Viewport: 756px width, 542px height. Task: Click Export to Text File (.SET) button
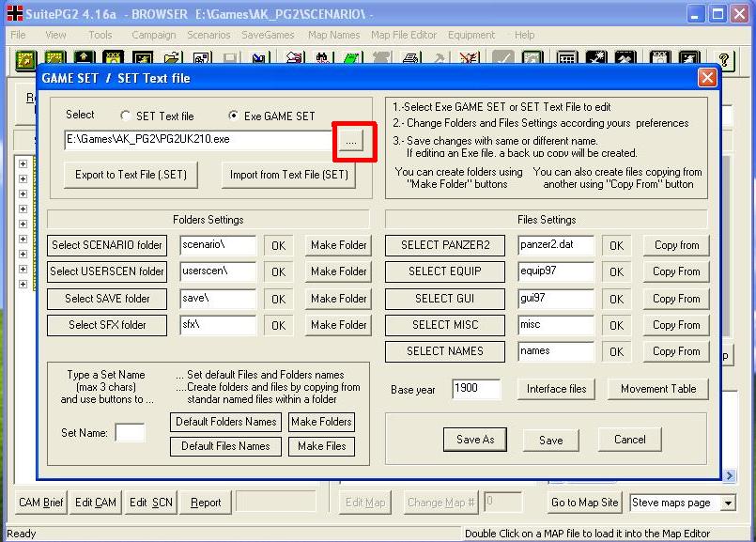pyautogui.click(x=131, y=175)
